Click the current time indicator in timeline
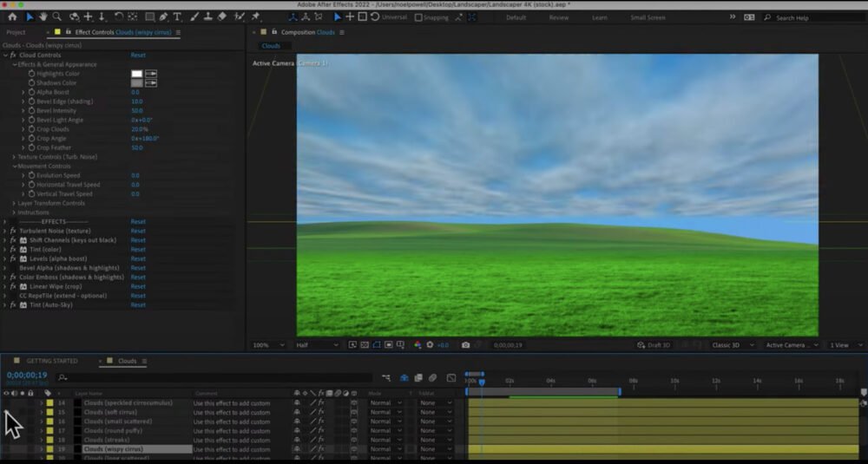 tap(482, 382)
